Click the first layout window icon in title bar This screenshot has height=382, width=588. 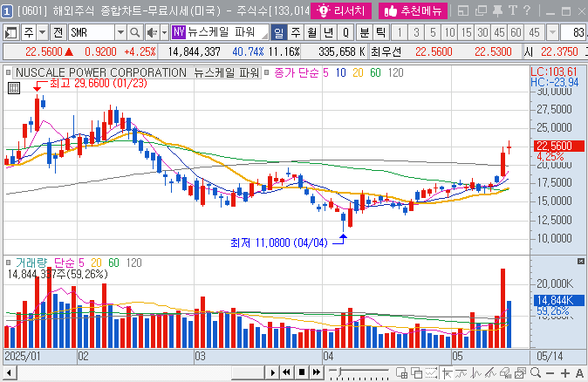pos(463,10)
